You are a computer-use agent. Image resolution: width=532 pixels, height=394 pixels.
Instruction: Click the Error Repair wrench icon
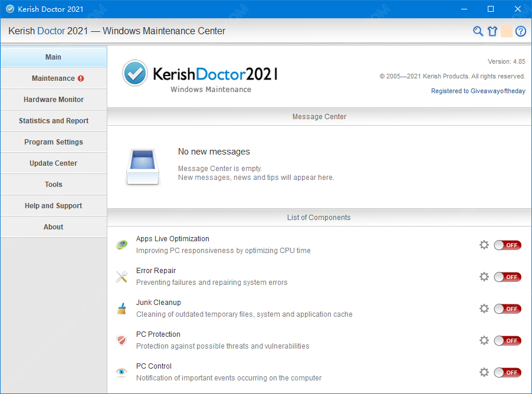tap(121, 277)
